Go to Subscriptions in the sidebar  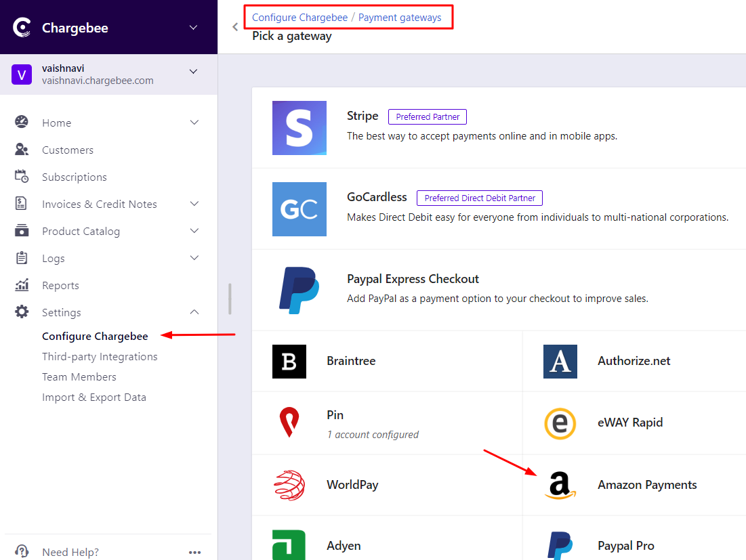75,177
